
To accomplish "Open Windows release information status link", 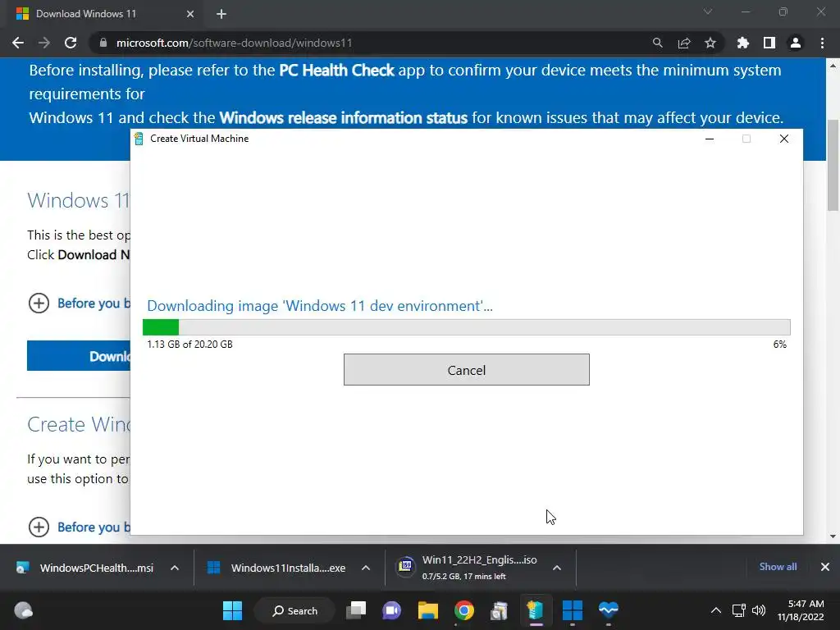I will (x=344, y=117).
